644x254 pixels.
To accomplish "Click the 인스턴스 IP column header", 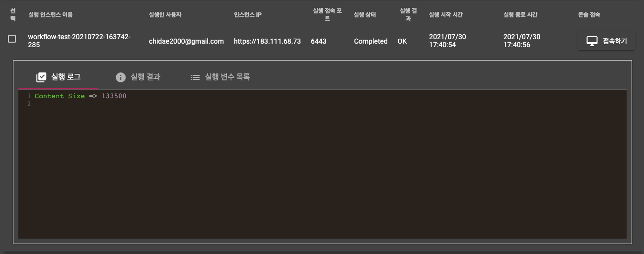I will (247, 14).
